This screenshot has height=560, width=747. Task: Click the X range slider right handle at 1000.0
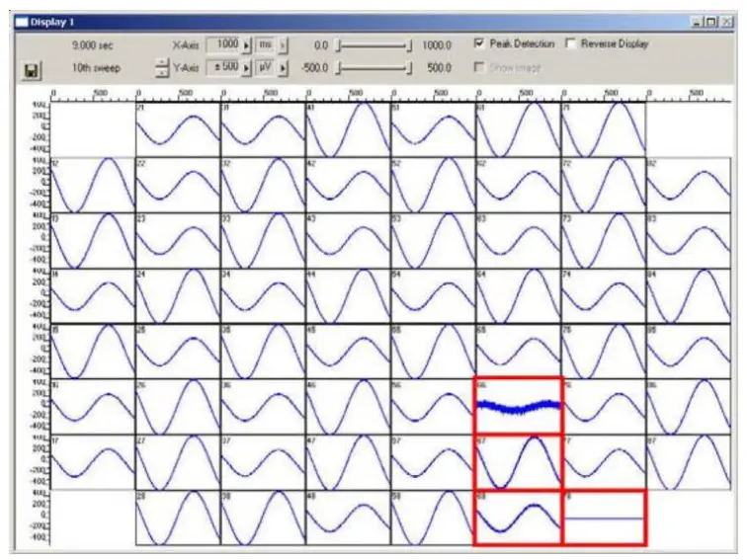pyautogui.click(x=409, y=46)
